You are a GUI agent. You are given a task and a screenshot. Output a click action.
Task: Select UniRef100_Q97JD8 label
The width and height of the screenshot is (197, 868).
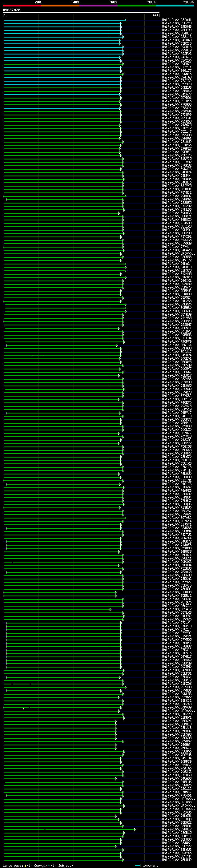(177, 687)
